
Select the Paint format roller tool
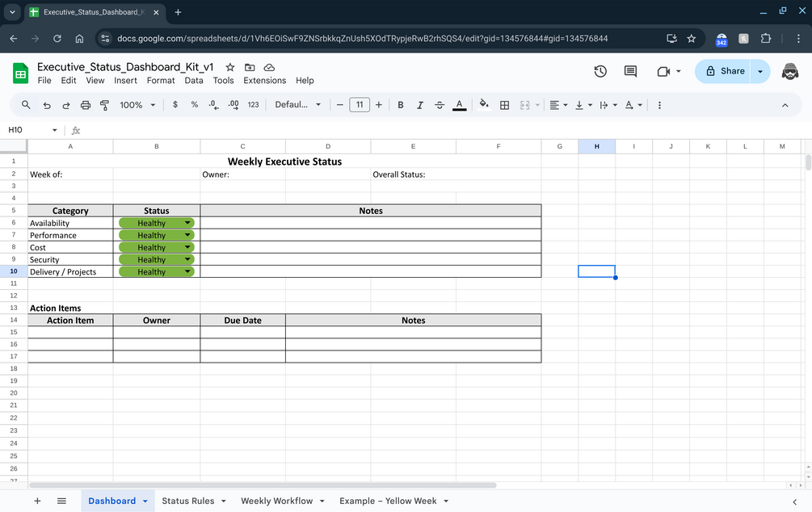click(104, 105)
